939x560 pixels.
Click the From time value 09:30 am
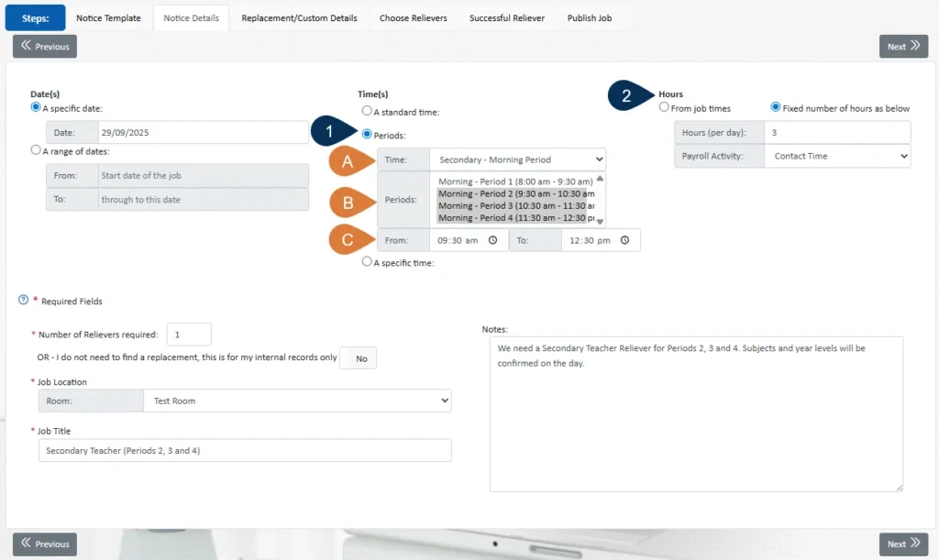[x=458, y=240]
